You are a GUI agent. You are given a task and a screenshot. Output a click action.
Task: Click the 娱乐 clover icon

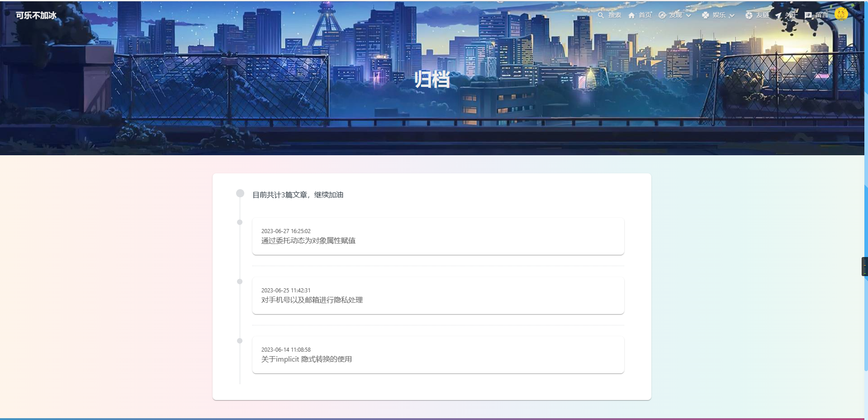pos(705,15)
